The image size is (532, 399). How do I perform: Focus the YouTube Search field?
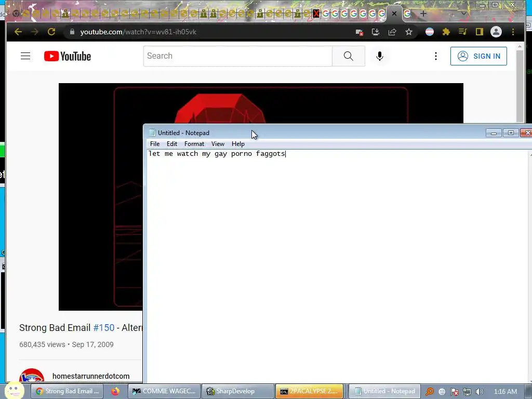[x=238, y=56]
